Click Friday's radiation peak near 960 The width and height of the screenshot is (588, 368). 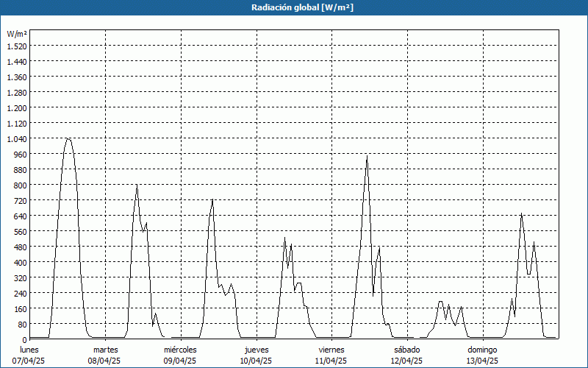click(367, 156)
